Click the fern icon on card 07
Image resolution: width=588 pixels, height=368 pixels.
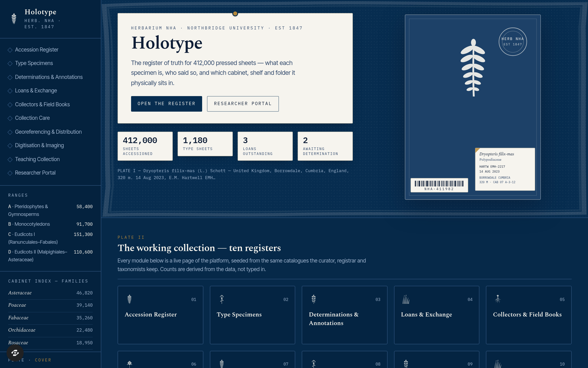pyautogui.click(x=222, y=364)
